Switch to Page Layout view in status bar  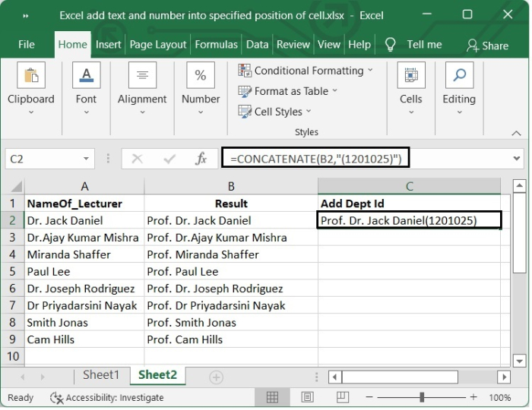(308, 397)
